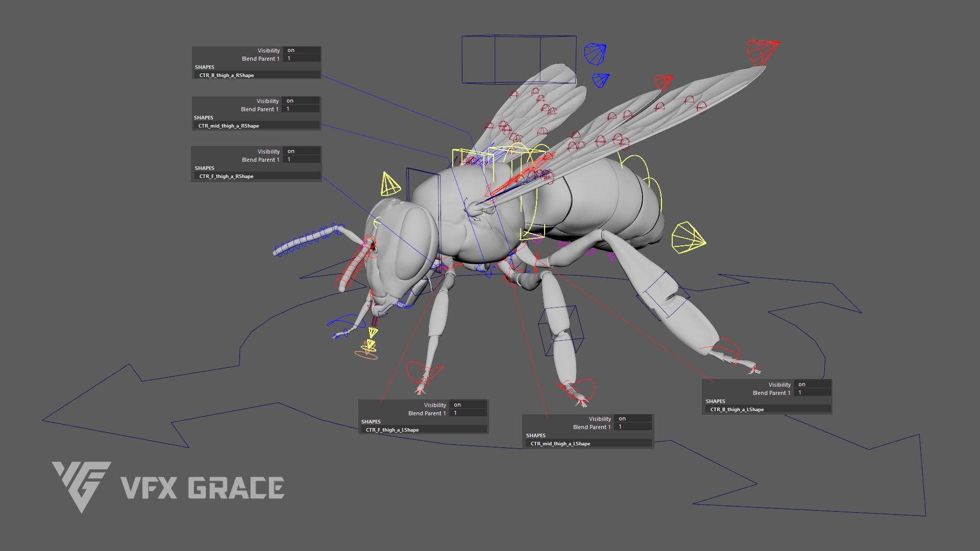Click Blend Parent 1 value in CTR_B_thigh_a_RShape panel
The width and height of the screenshot is (980, 551).
click(x=302, y=59)
